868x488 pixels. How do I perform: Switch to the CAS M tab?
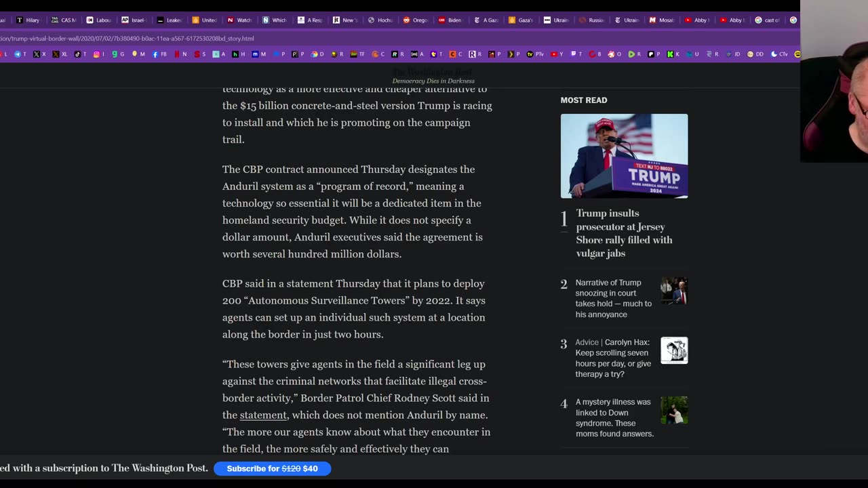(x=64, y=20)
